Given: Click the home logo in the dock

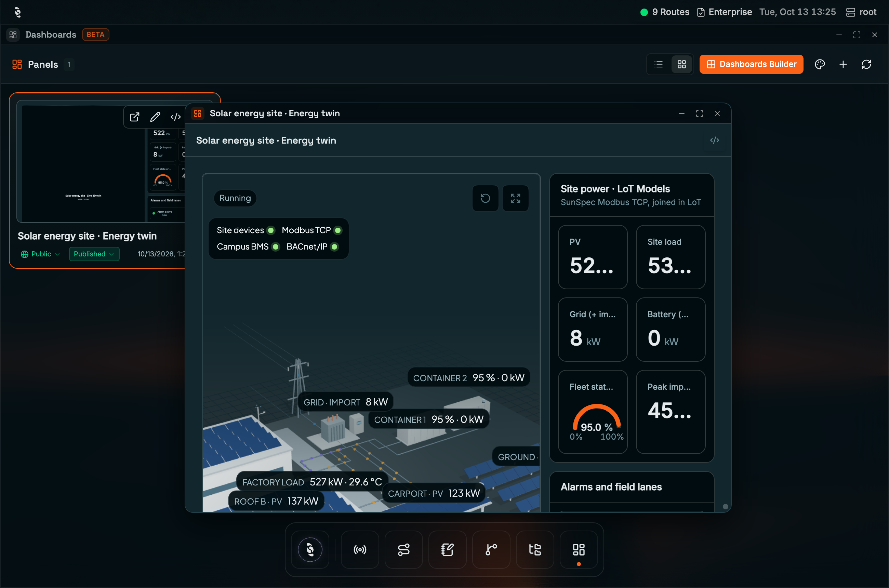Looking at the screenshot, I should pyautogui.click(x=310, y=550).
